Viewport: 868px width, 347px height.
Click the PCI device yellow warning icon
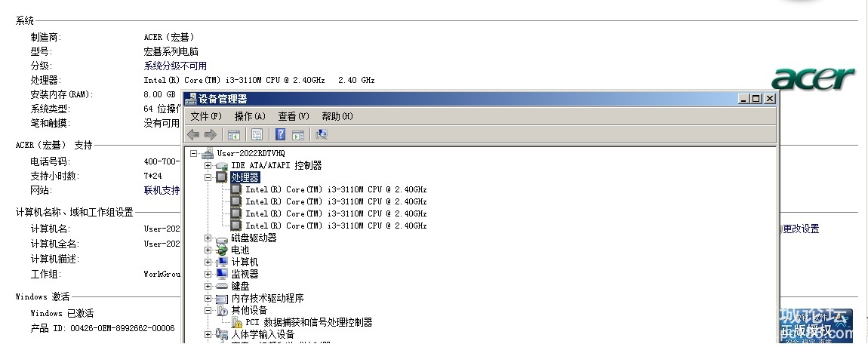click(236, 322)
